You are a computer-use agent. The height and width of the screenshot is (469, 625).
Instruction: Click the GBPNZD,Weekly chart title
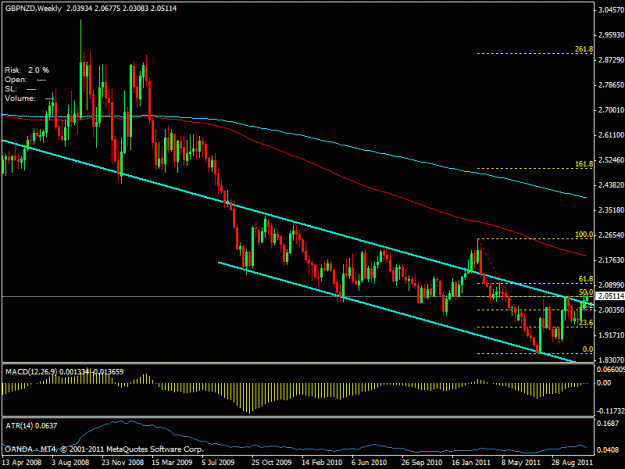coord(33,8)
